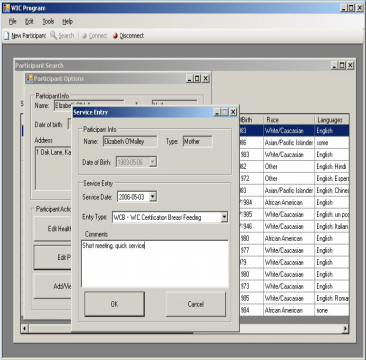Select the English, Italian language cell

(x=332, y=227)
